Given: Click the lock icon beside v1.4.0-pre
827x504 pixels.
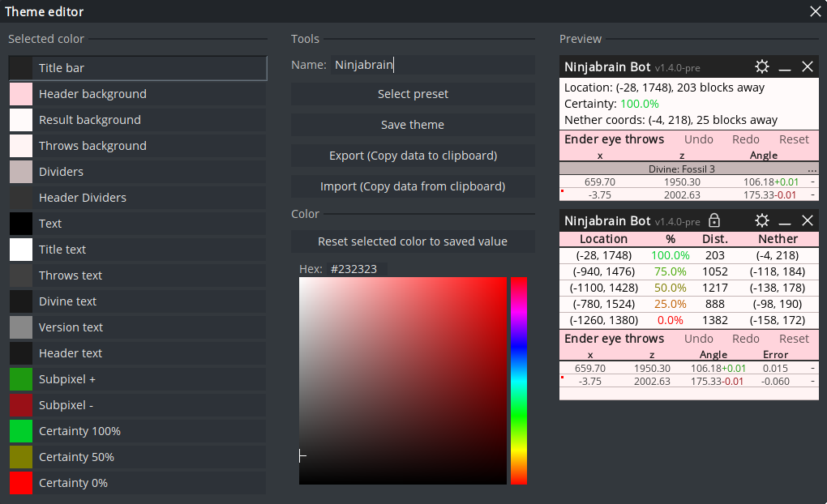Looking at the screenshot, I should pos(714,220).
